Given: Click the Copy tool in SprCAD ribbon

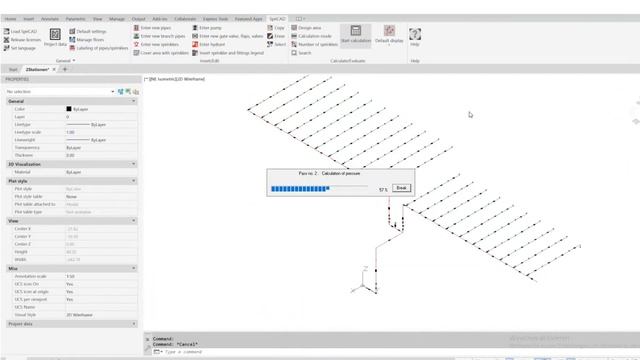Looking at the screenshot, I should pos(276,28).
